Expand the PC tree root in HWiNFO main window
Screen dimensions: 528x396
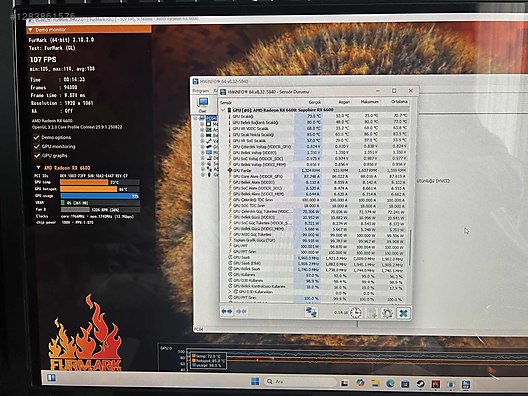pos(195,118)
